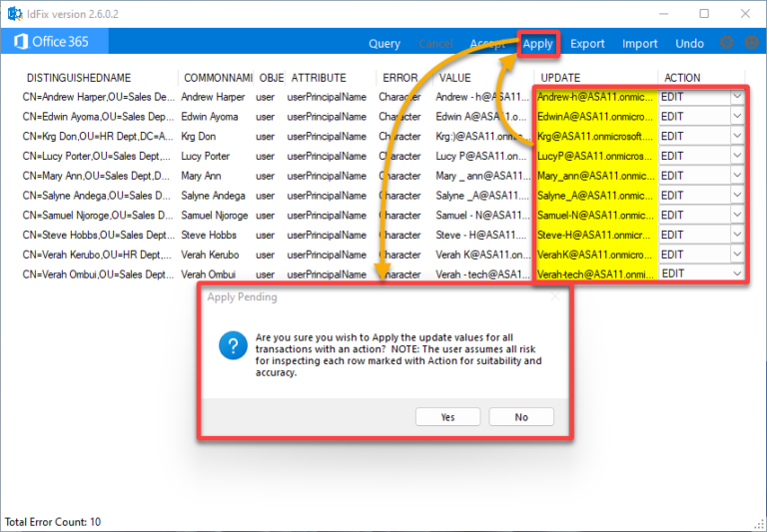Click the question mark icon in dialog

tap(233, 346)
